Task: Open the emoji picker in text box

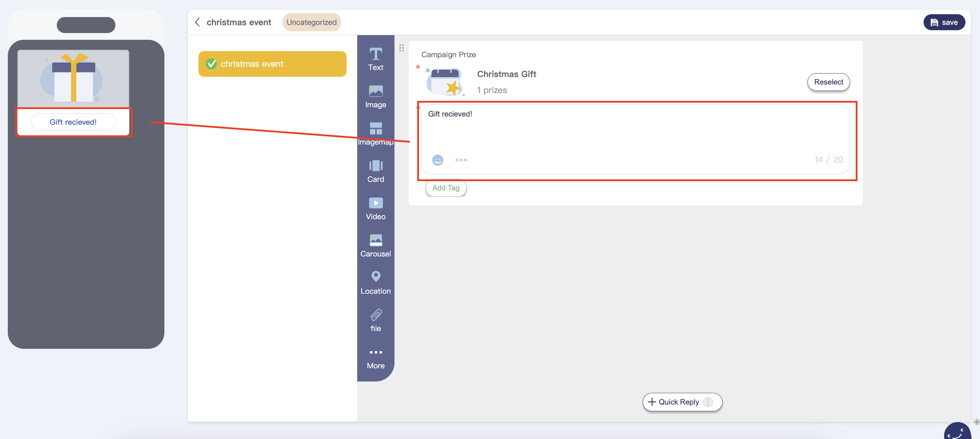Action: (437, 160)
